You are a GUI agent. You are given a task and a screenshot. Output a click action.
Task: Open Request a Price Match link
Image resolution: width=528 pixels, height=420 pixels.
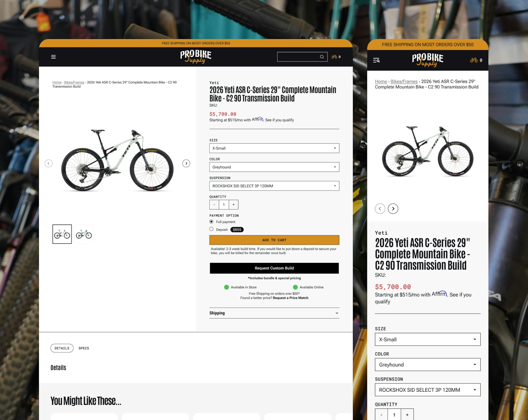point(290,298)
